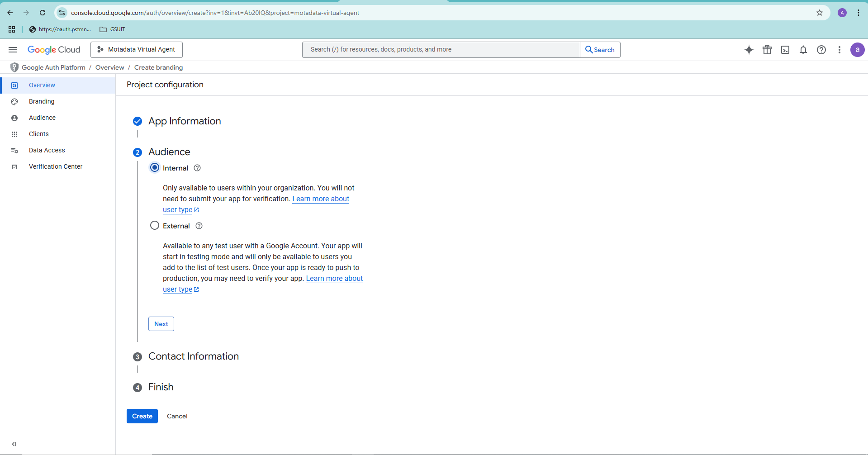Select the Internal audience radio button

tap(155, 167)
